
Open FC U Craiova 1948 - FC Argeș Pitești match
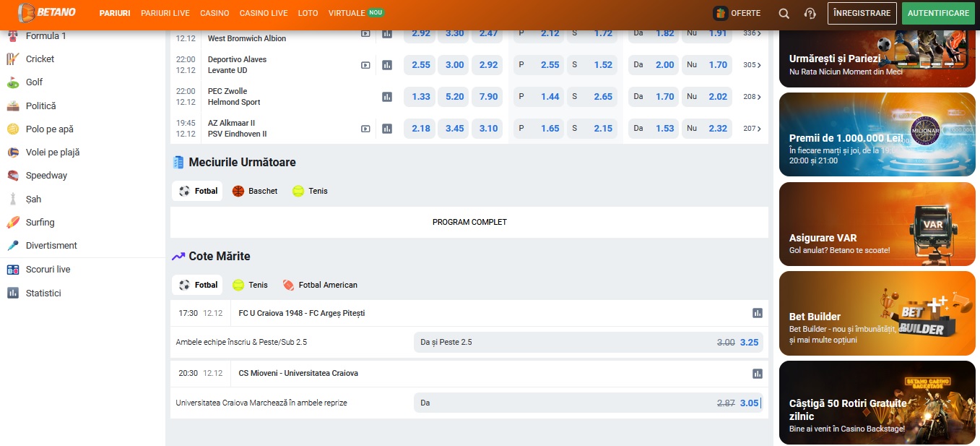click(302, 313)
